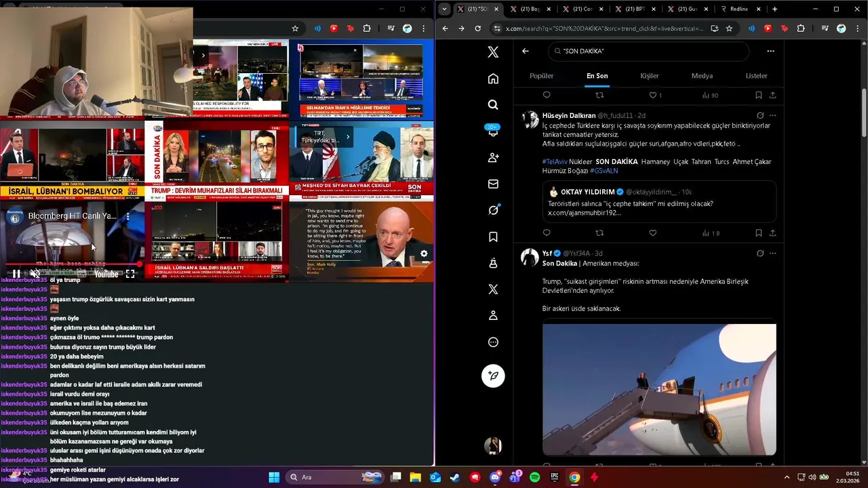Image resolution: width=868 pixels, height=488 pixels.
Task: Bookmark the post with 90 views
Action: coord(758,96)
